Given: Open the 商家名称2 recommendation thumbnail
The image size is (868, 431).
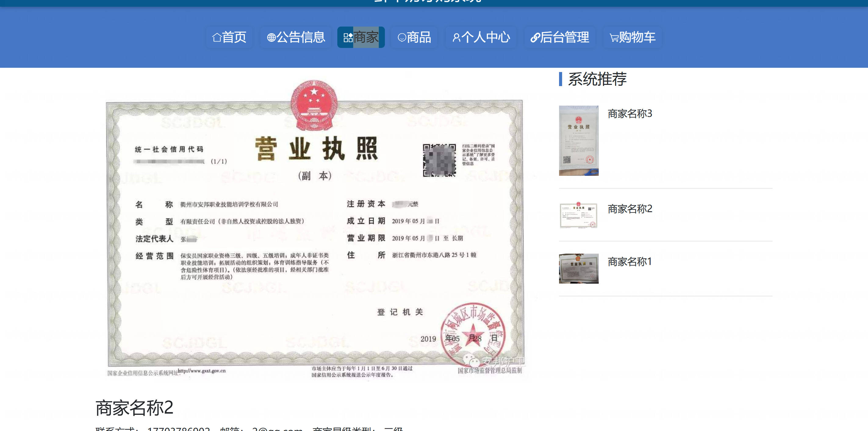Looking at the screenshot, I should click(579, 215).
